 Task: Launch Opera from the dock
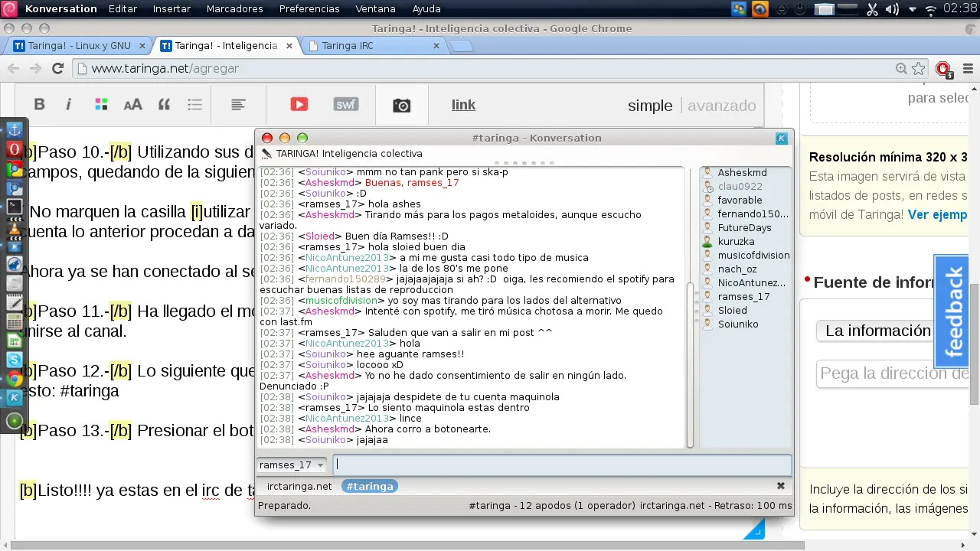coord(14,149)
